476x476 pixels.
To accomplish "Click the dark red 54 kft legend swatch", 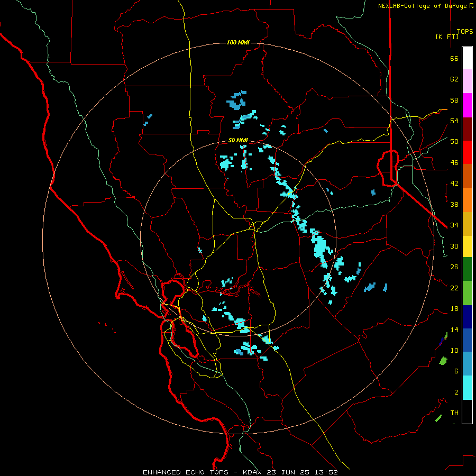I will pyautogui.click(x=467, y=129).
